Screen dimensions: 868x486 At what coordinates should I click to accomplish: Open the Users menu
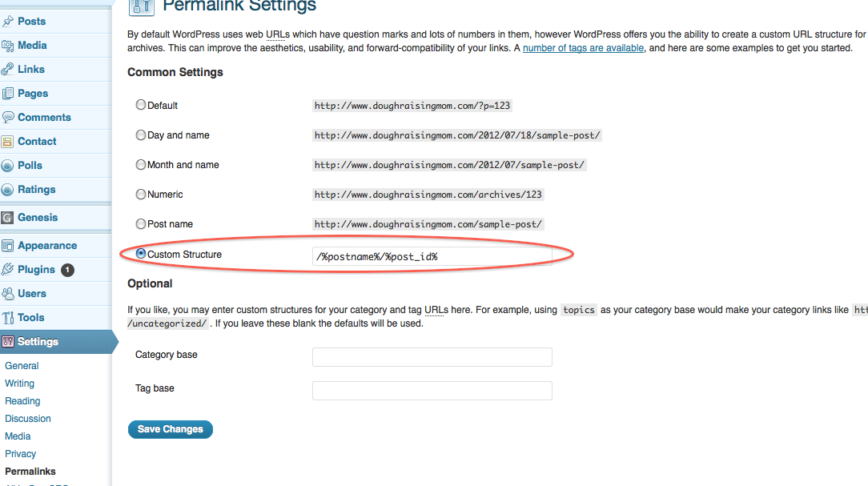pos(31,293)
